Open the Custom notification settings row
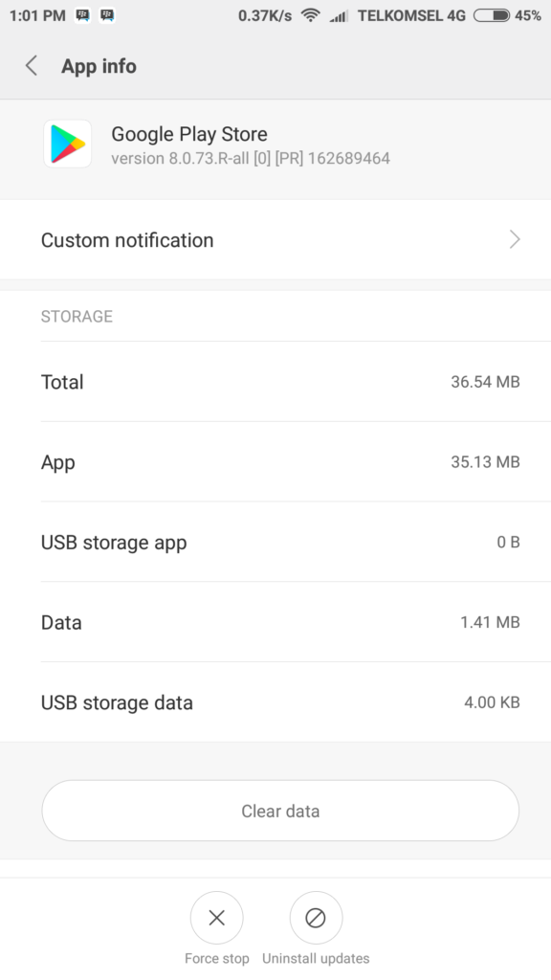The height and width of the screenshot is (980, 551). coord(275,239)
